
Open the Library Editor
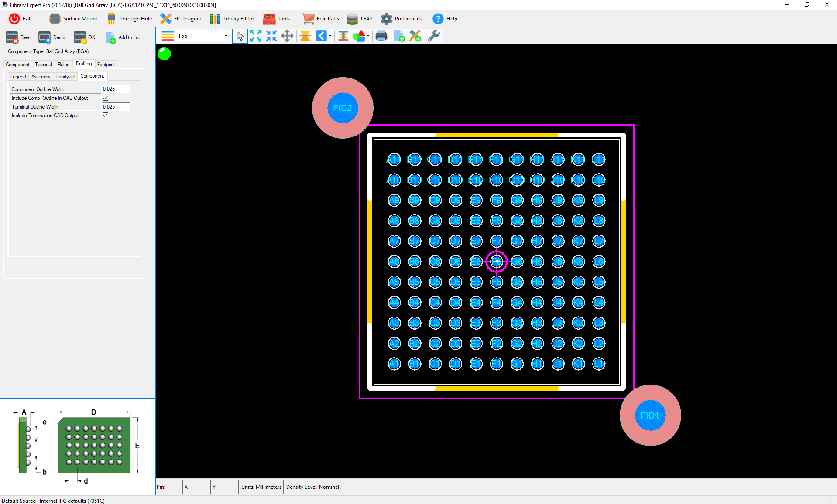coord(232,18)
